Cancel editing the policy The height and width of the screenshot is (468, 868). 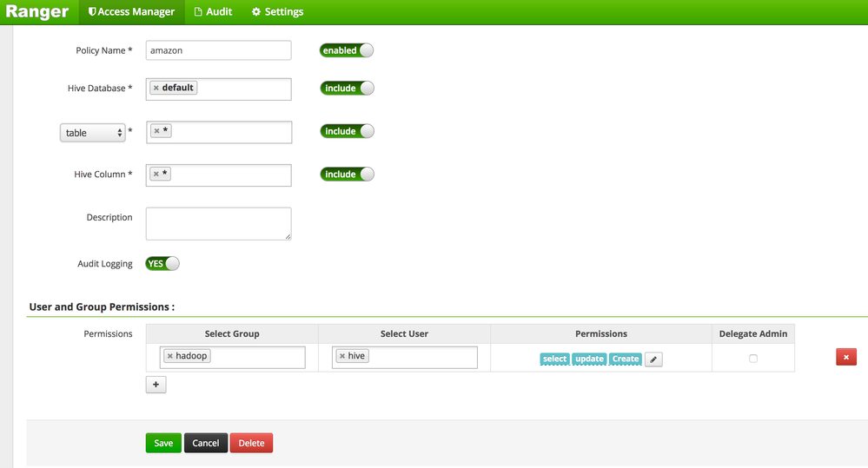coord(205,443)
